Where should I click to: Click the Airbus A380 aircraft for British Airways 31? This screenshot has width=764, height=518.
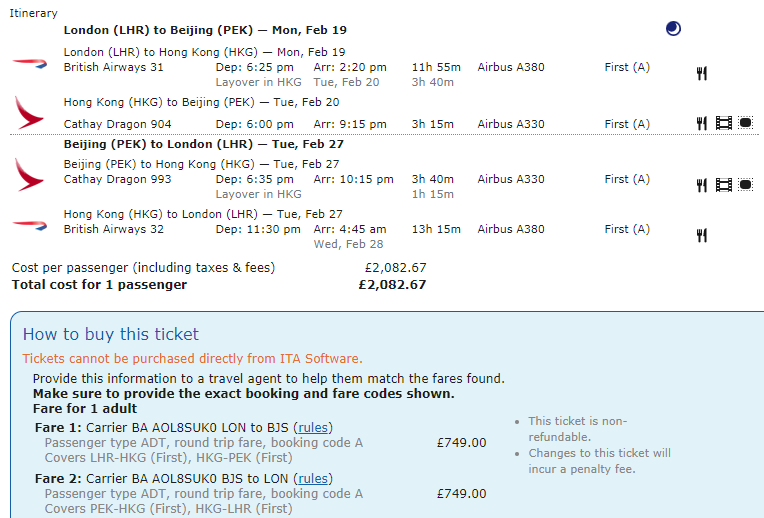pos(511,67)
